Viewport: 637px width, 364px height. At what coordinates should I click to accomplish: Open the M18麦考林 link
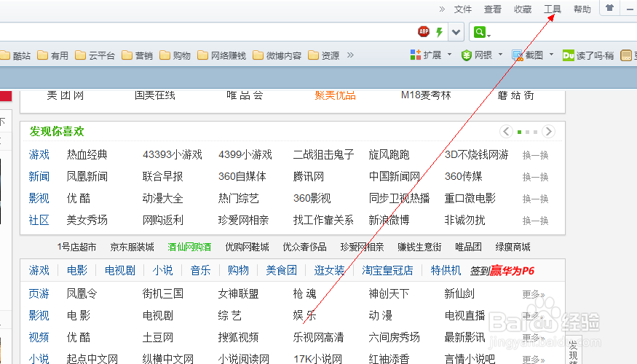pos(426,95)
